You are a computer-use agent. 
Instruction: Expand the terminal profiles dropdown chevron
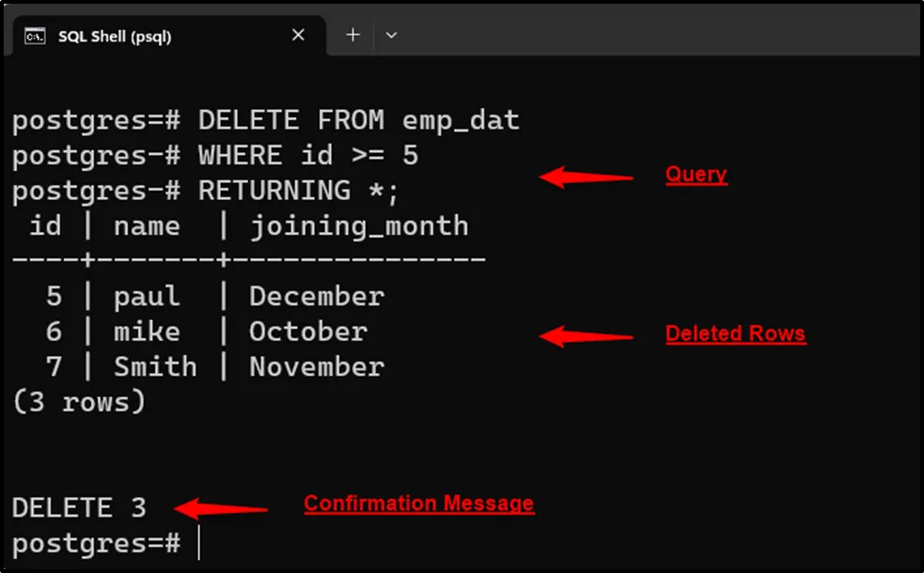pos(392,36)
